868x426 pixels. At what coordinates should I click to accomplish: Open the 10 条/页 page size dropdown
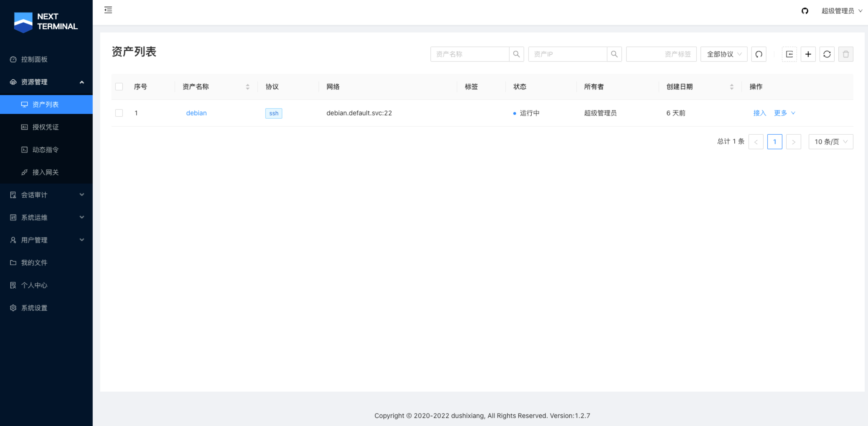(x=831, y=142)
